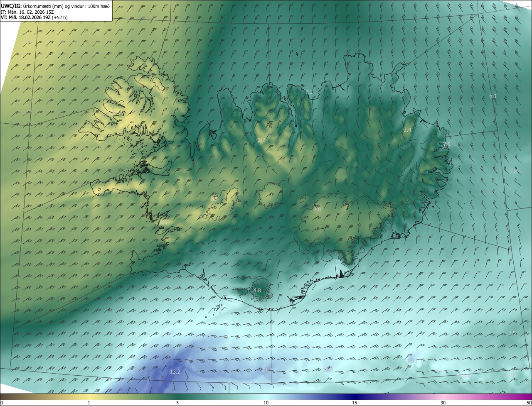Screen dimensions: 532x406
Task: Click the value label 2.2 in north Iceland
Action: point(261,140)
